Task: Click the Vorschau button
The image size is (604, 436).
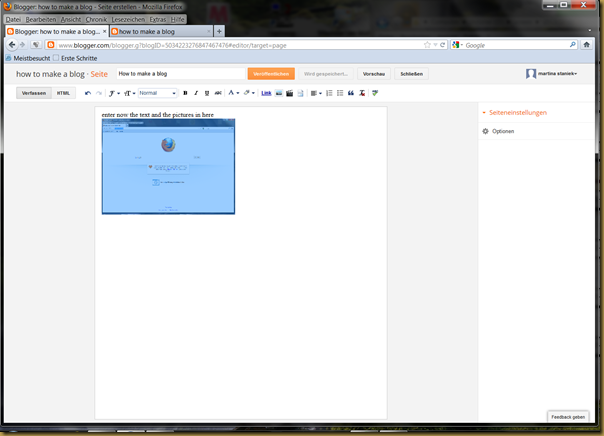Action: click(x=374, y=74)
